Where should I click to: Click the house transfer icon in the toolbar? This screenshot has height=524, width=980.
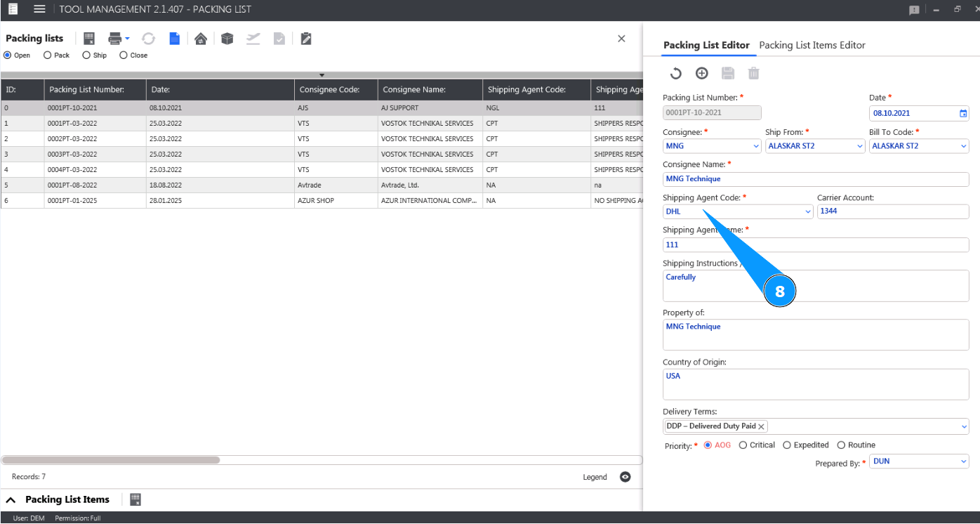[201, 39]
